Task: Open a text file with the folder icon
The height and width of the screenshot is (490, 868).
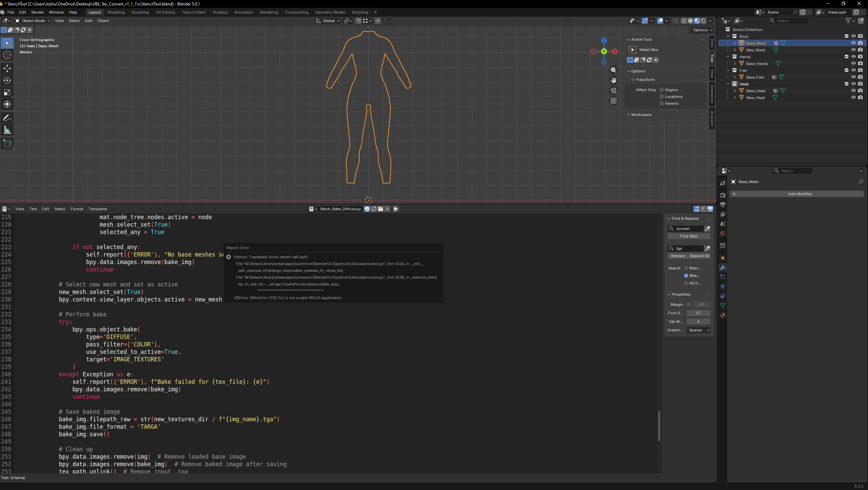Action: coord(380,209)
